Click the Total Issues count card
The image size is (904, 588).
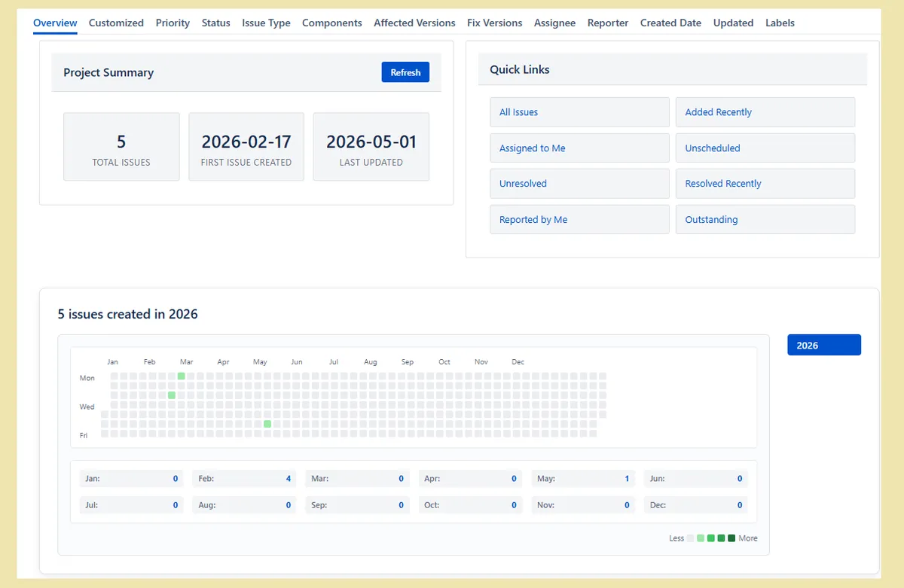click(121, 147)
